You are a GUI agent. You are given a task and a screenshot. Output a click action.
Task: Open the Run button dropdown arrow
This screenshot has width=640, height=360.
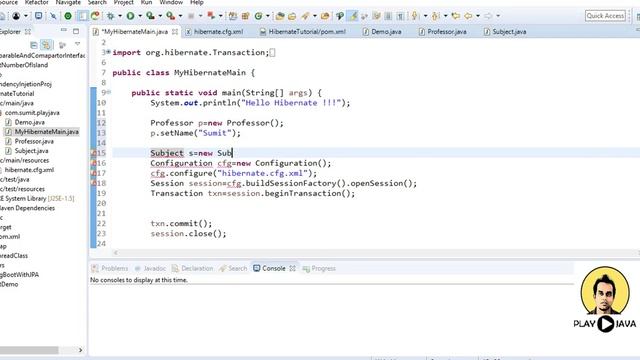(x=140, y=16)
